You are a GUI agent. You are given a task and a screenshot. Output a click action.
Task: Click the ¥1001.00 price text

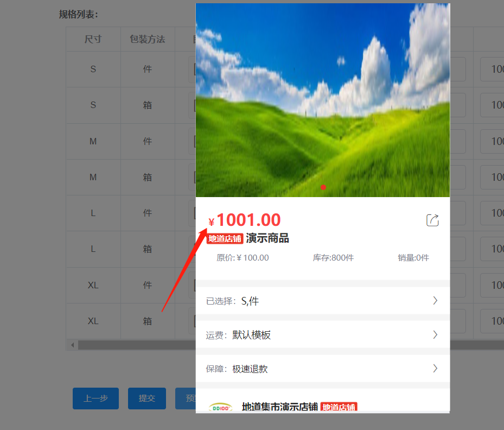coord(248,220)
